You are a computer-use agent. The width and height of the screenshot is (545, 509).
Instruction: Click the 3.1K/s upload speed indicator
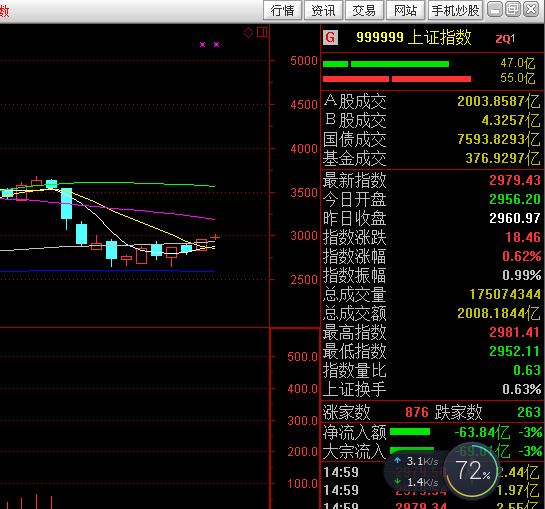coord(416,461)
